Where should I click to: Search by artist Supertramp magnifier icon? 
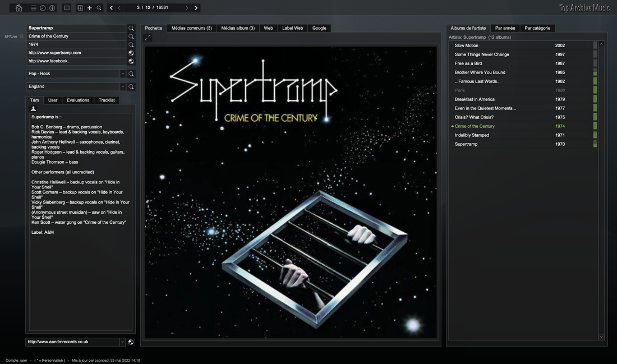pyautogui.click(x=131, y=28)
